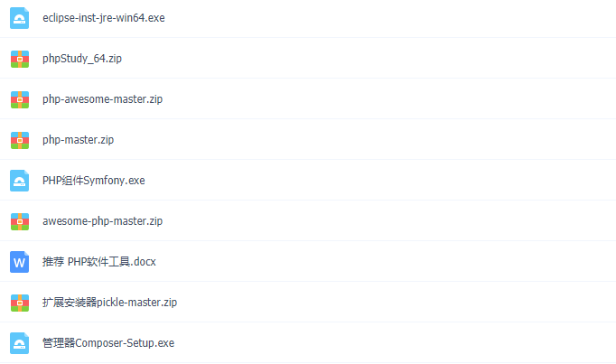Image resolution: width=616 pixels, height=364 pixels.
Task: Select the php-awesome-master.zip file name
Action: tap(103, 99)
